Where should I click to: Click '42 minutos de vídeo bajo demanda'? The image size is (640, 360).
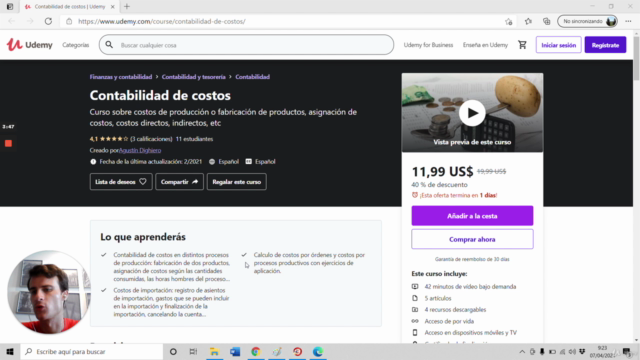click(x=470, y=287)
